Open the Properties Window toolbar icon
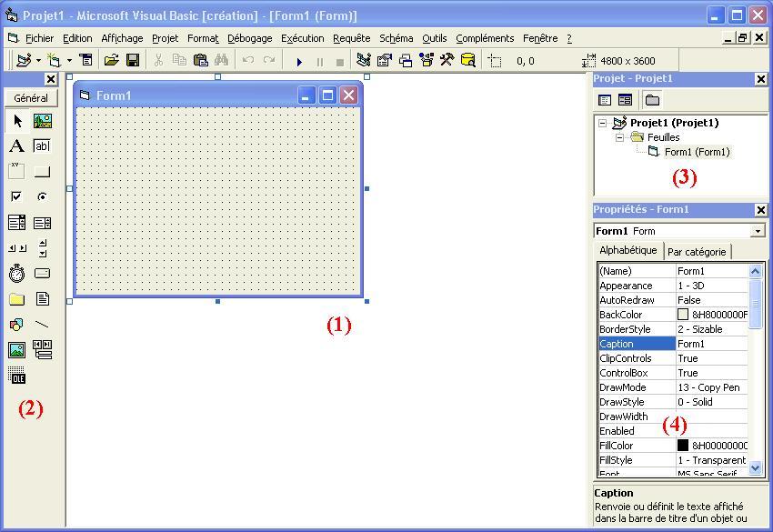This screenshot has width=773, height=532. 385,60
